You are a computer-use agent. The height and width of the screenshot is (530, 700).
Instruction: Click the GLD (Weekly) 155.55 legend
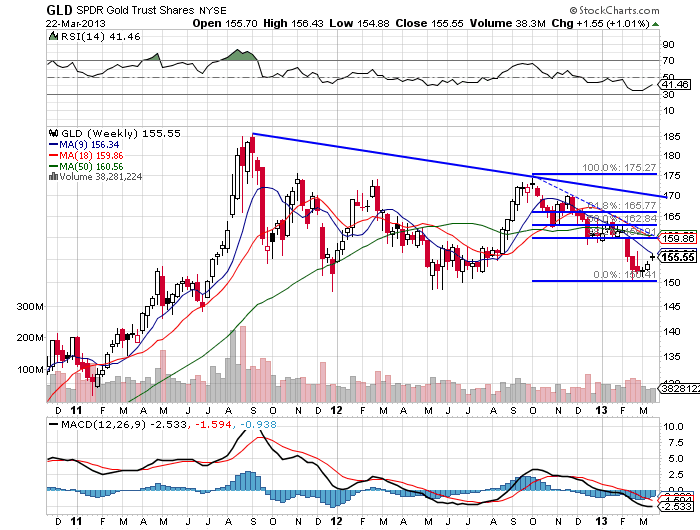(x=121, y=134)
